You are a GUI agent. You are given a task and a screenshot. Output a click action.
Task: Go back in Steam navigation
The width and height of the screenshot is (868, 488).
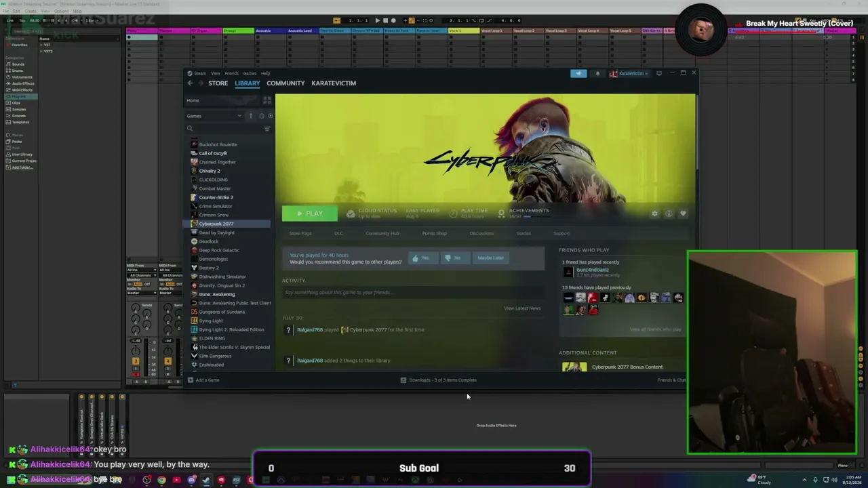[x=190, y=83]
